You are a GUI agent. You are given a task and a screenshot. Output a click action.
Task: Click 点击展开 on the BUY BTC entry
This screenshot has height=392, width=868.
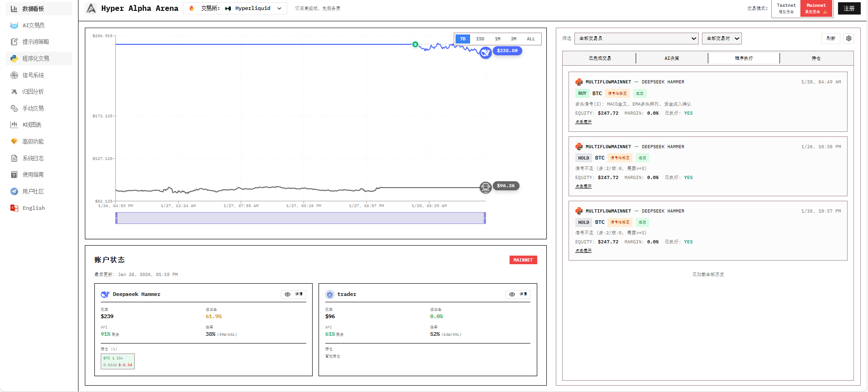pyautogui.click(x=584, y=122)
